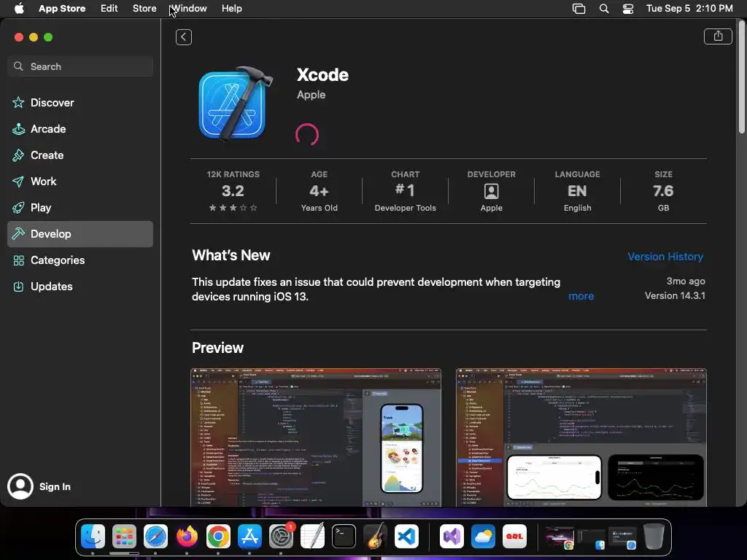Go back with the chevron button
747x560 pixels.
coord(183,37)
